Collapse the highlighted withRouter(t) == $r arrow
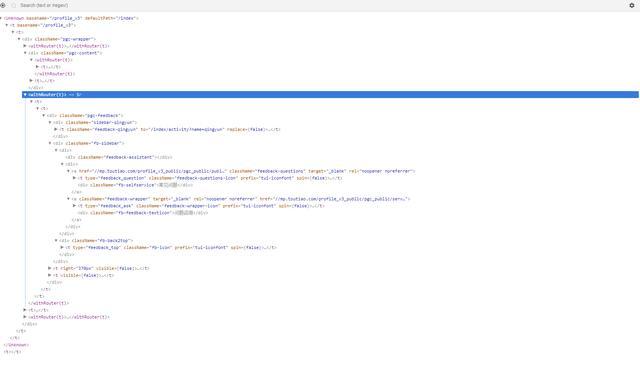The width and height of the screenshot is (640, 371). (25, 94)
